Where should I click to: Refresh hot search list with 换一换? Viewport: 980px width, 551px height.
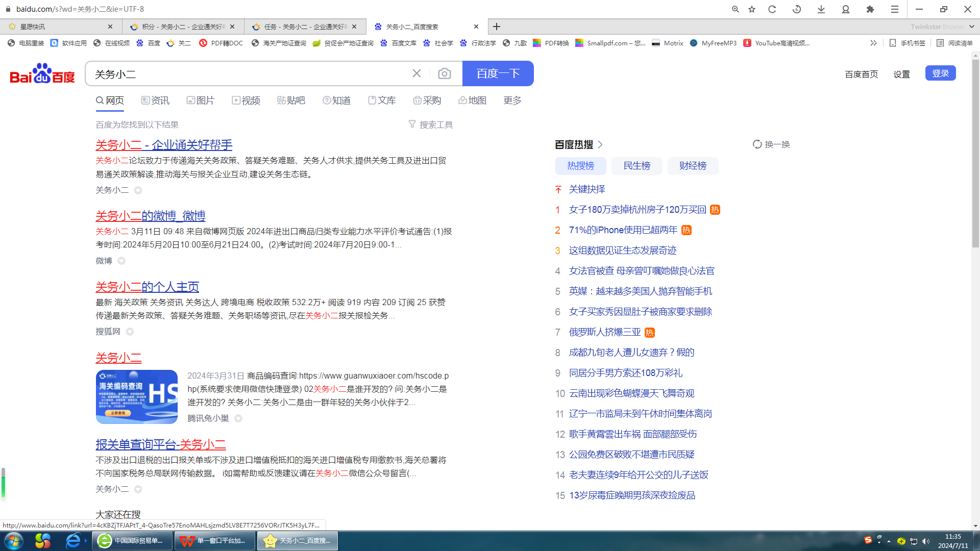(x=771, y=144)
